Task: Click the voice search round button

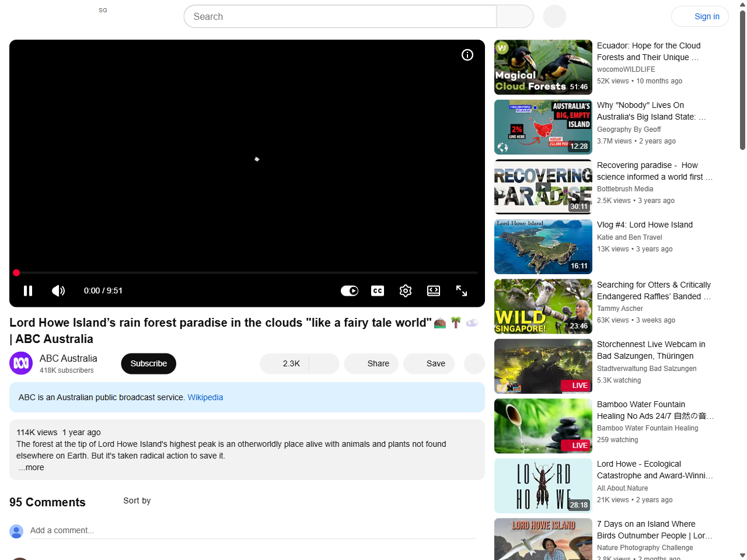Action: pos(554,16)
